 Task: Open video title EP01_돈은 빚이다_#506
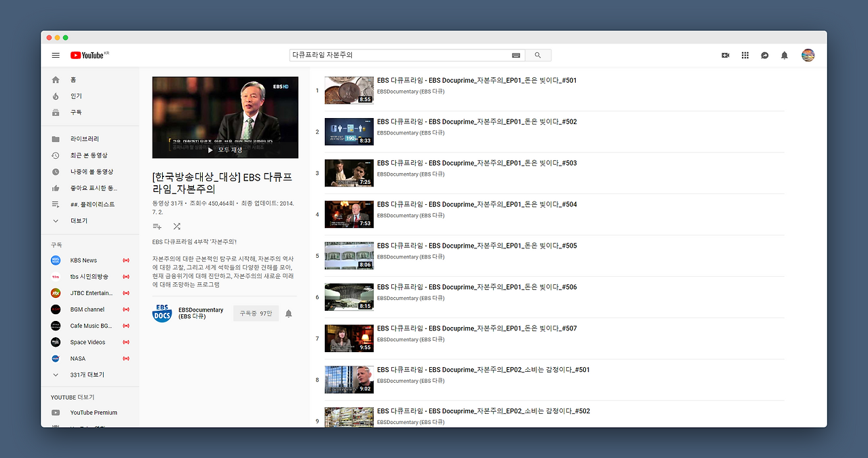point(477,287)
